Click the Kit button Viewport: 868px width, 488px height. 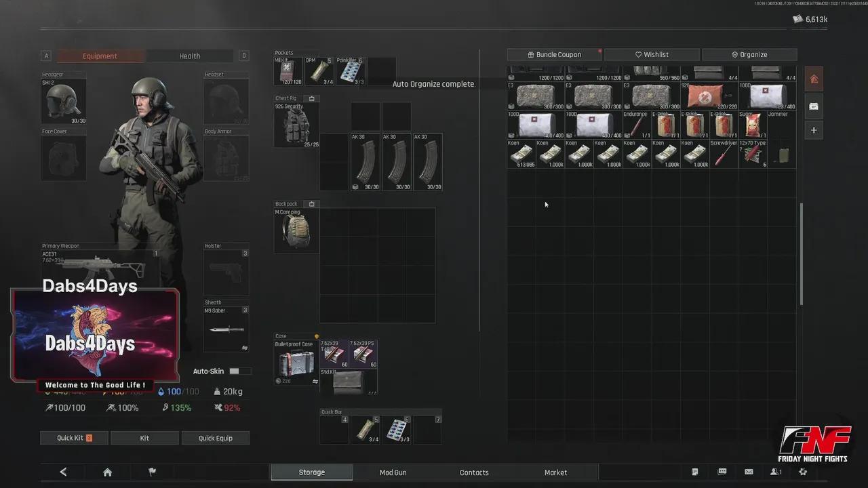click(x=144, y=438)
